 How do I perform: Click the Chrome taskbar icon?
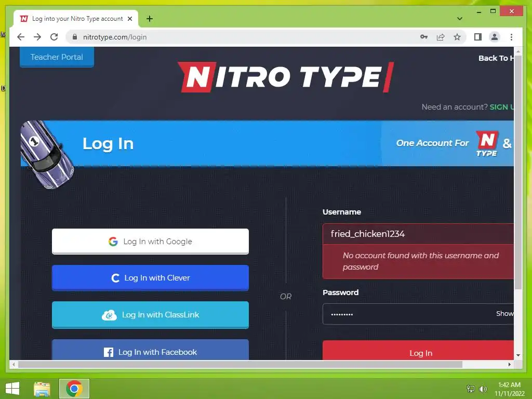tap(74, 389)
